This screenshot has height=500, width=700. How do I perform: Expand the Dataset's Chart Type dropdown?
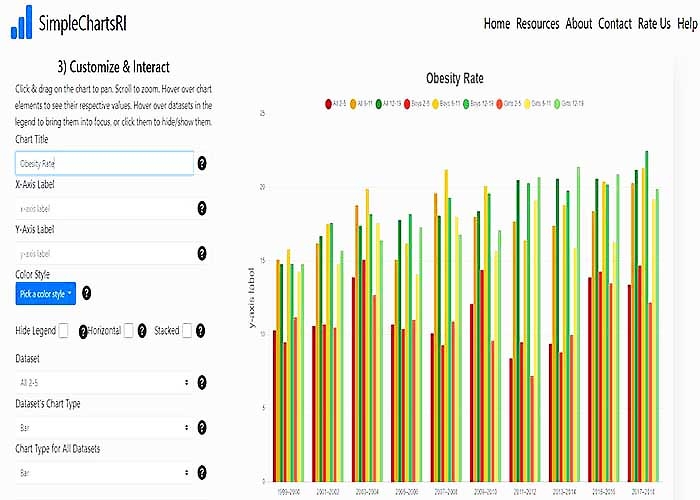point(104,427)
